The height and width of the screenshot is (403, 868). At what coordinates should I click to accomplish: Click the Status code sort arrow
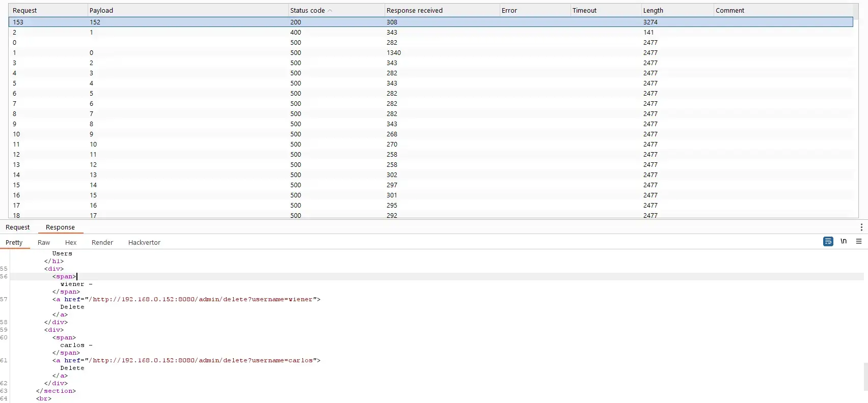(330, 11)
